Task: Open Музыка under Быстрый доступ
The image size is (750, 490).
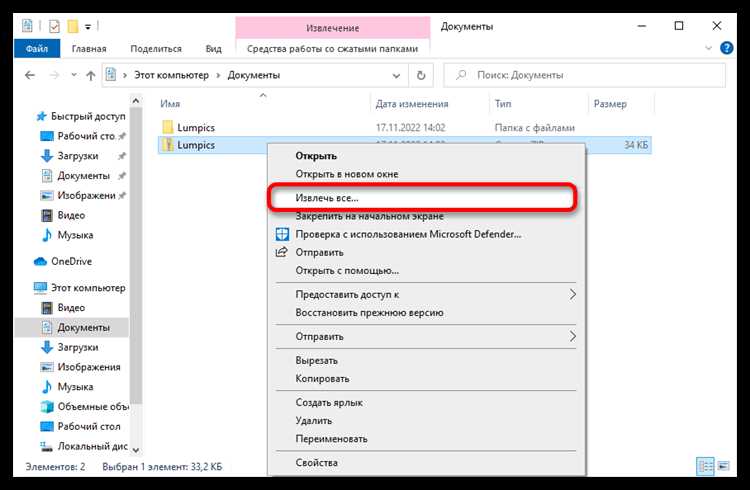Action: click(75, 235)
